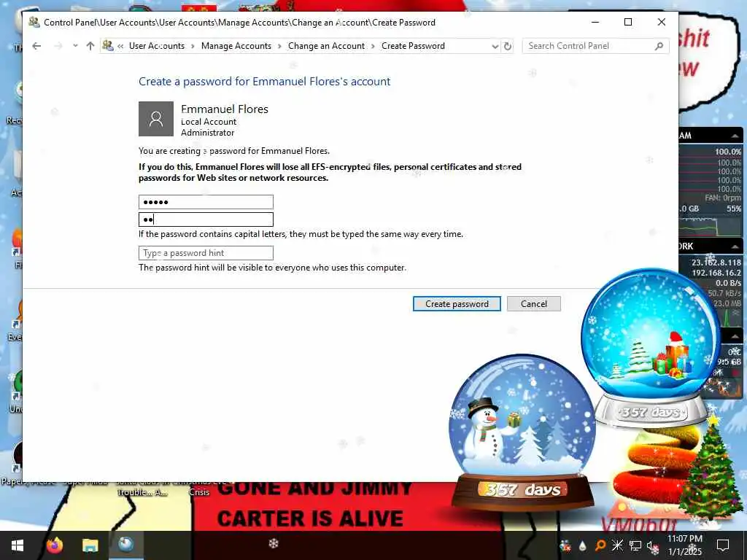Refresh the Create Password page
Image resolution: width=747 pixels, height=560 pixels.
click(x=508, y=46)
